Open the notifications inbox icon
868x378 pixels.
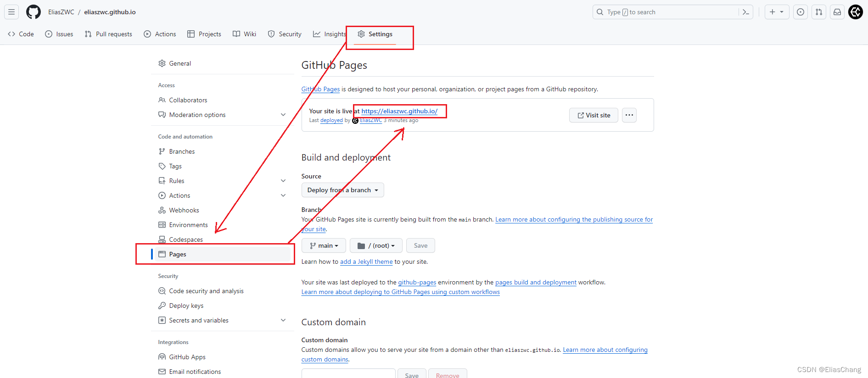[x=837, y=12]
